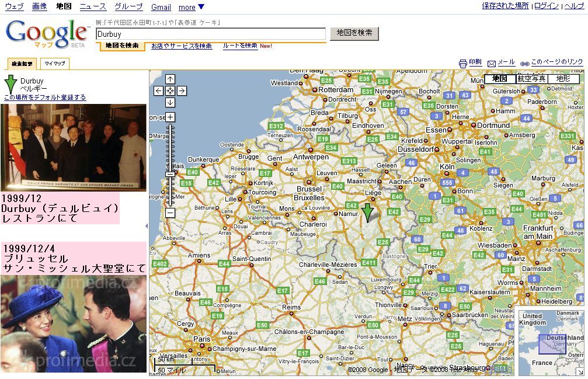Open the 画像 link

point(39,6)
